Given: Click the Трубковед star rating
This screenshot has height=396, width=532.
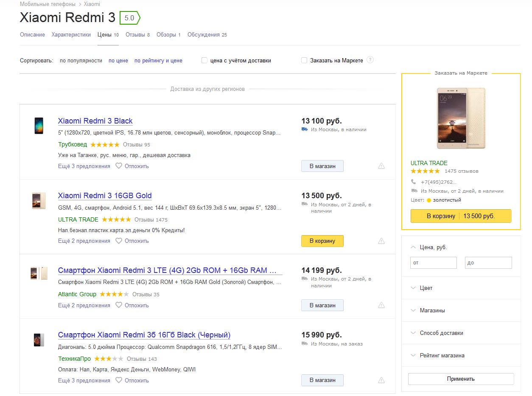Looking at the screenshot, I should coord(105,144).
